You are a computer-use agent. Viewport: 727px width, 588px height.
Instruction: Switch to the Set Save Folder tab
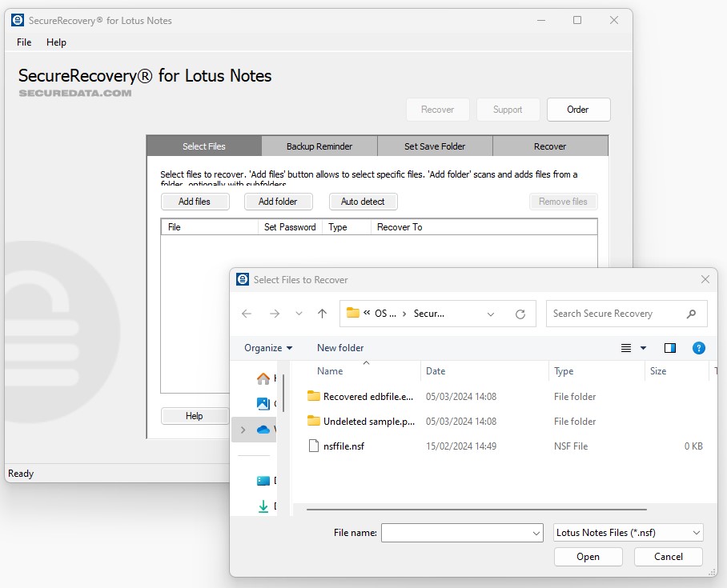434,146
